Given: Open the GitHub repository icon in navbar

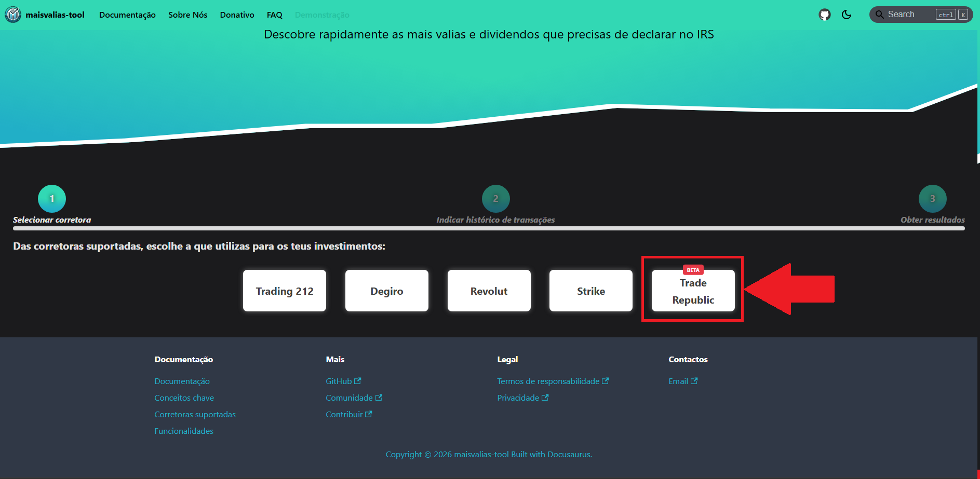Looking at the screenshot, I should pyautogui.click(x=824, y=15).
